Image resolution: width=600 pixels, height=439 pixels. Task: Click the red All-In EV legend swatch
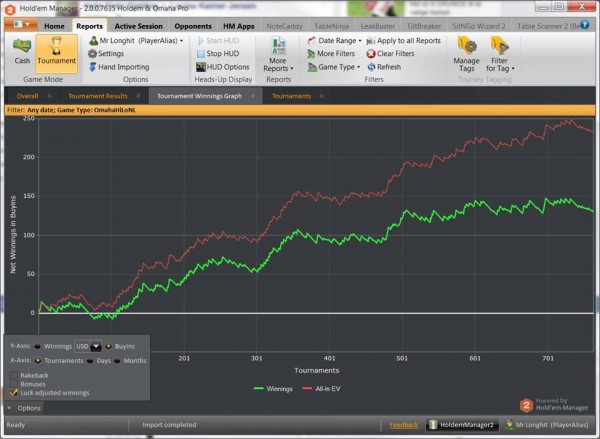[x=307, y=389]
